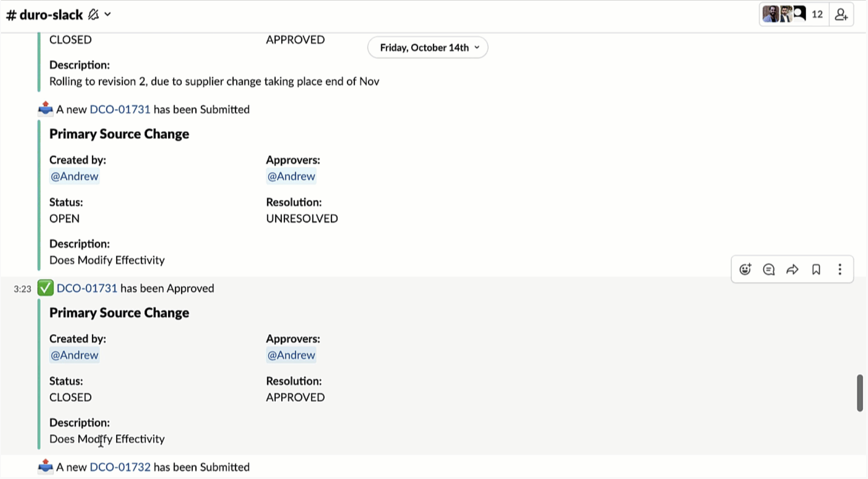Screen dimensions: 868x479
Task: Click @Andrew under Approvers in Submitted message
Action: click(x=291, y=176)
